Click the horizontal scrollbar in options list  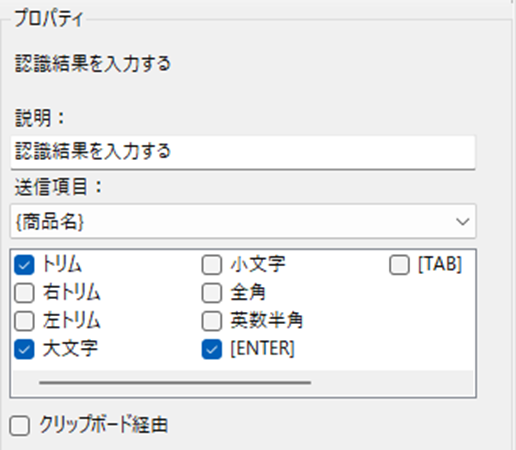point(175,383)
